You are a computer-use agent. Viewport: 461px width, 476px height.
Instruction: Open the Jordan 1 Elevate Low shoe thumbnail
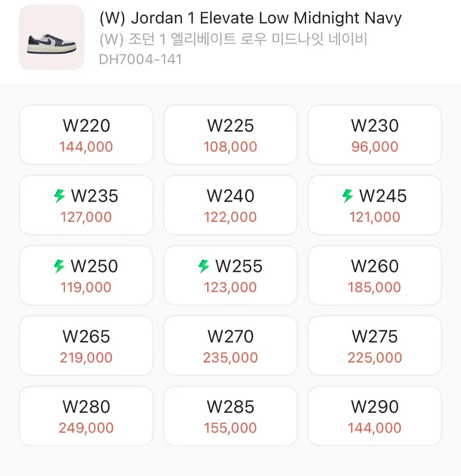[52, 38]
